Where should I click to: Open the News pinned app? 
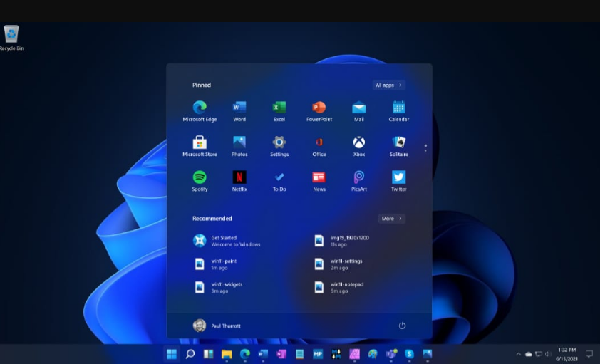[319, 181]
